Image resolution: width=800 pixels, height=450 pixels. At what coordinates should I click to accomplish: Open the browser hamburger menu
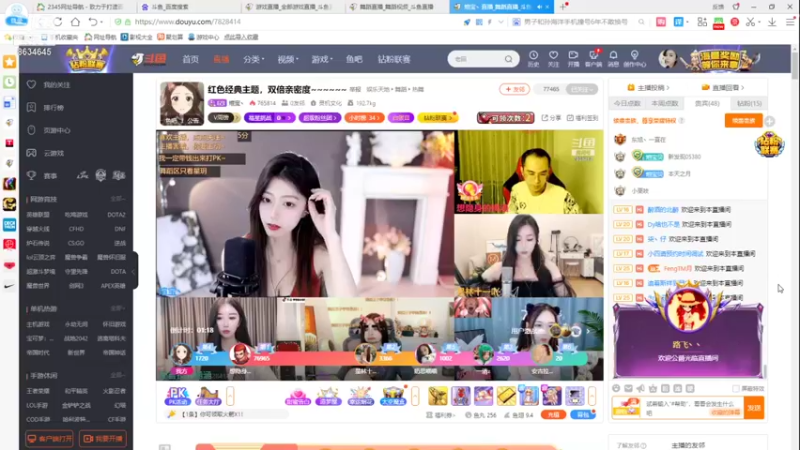[x=790, y=22]
